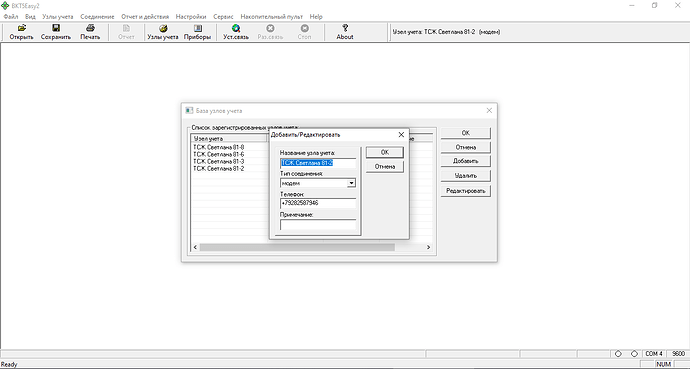Select list row ТСЖ Светлана 81-8
Image resolution: width=690 pixels, height=369 pixels.
218,147
